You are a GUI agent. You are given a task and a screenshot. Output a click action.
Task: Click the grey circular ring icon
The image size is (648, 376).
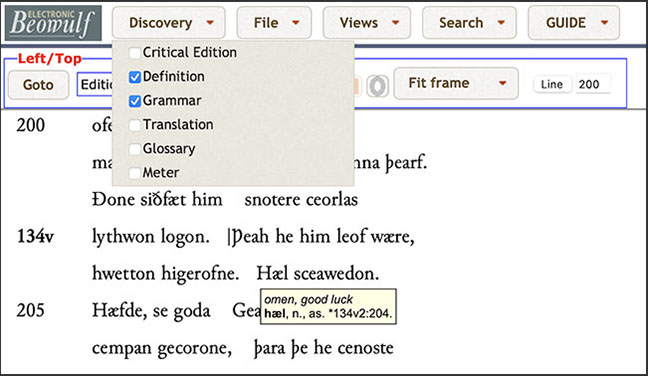point(377,86)
